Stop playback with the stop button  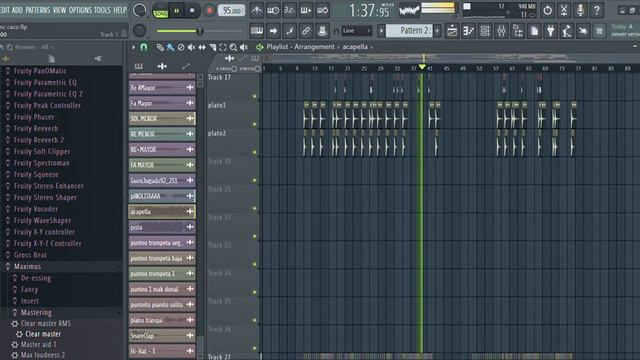192,11
